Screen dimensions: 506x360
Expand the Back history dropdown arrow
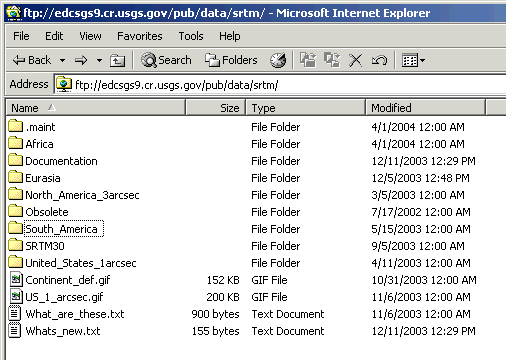(62, 60)
